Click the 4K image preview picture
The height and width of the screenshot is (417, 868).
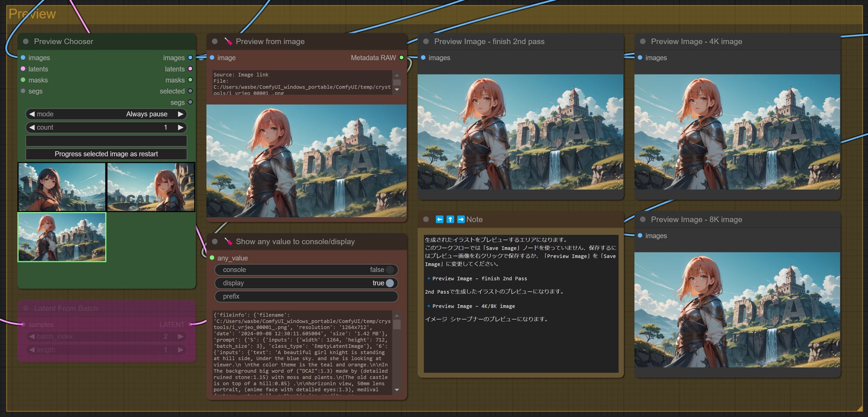click(x=737, y=132)
